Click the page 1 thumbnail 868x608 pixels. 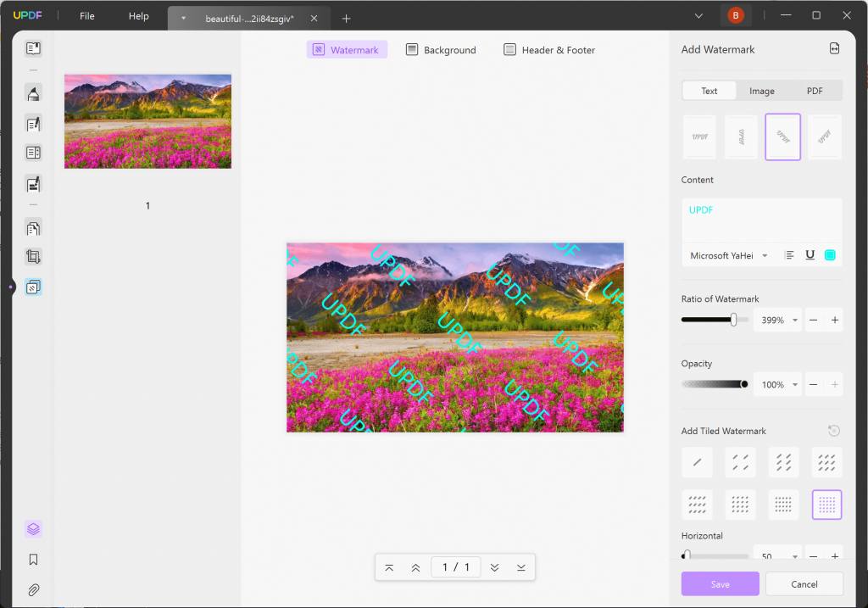coord(147,120)
